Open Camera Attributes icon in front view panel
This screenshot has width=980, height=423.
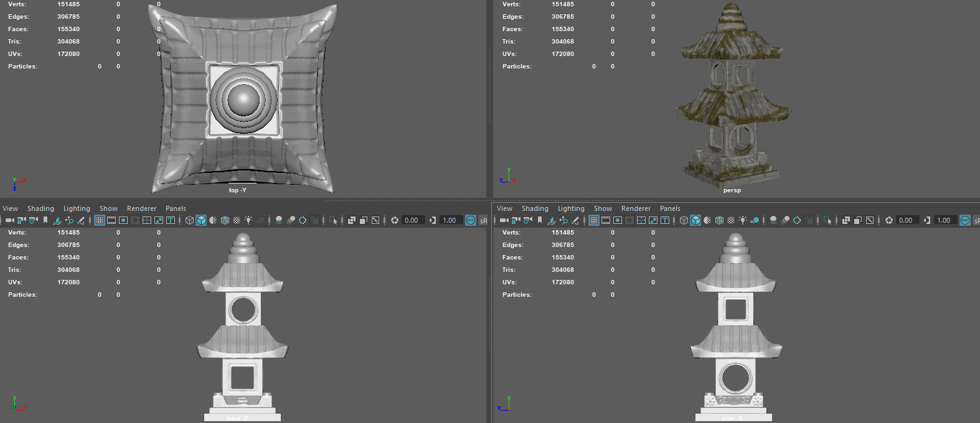click(x=33, y=220)
